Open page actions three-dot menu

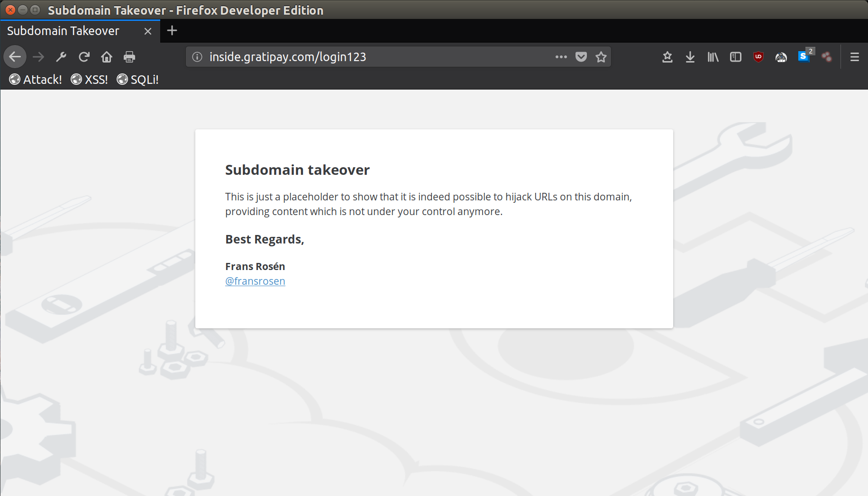[561, 57]
